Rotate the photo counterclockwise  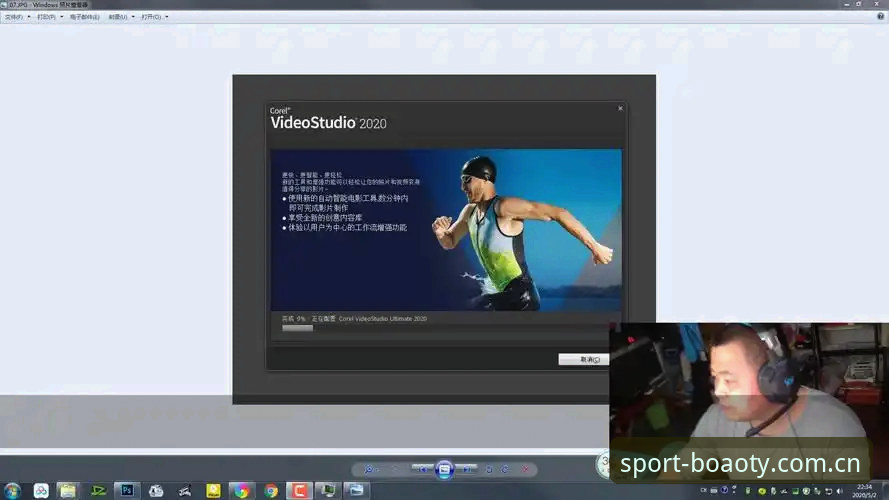(489, 469)
